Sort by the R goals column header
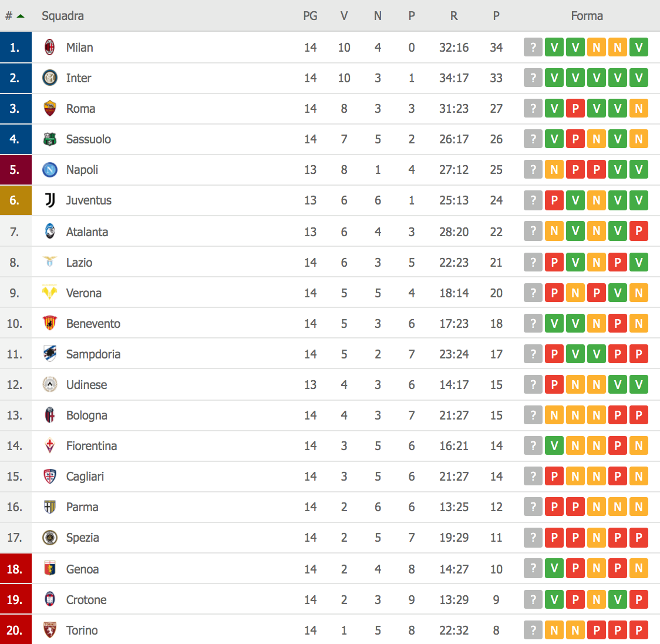This screenshot has width=660, height=644. pos(454,16)
